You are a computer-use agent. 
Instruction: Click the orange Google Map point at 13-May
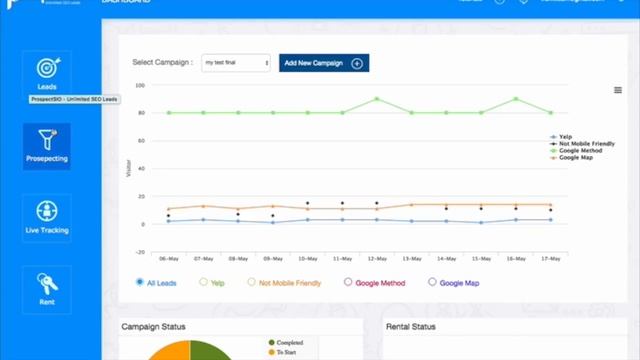click(412, 205)
